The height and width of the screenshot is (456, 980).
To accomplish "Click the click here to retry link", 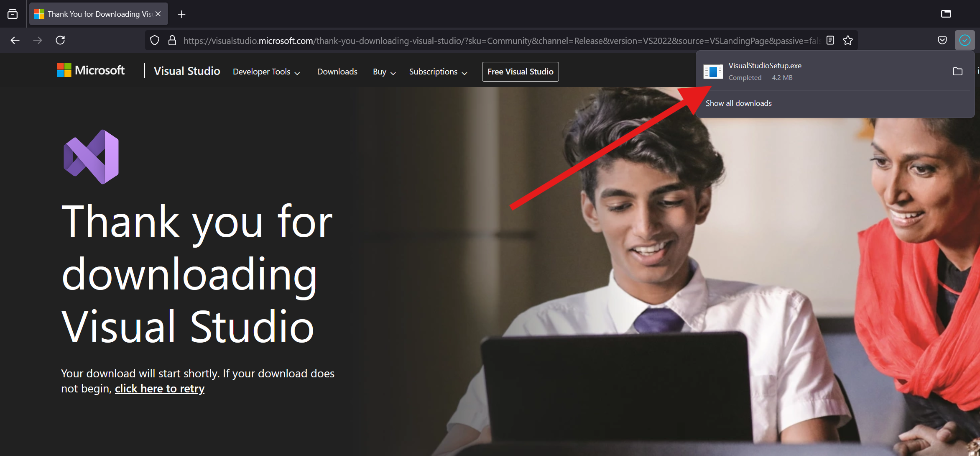I will click(x=160, y=389).
